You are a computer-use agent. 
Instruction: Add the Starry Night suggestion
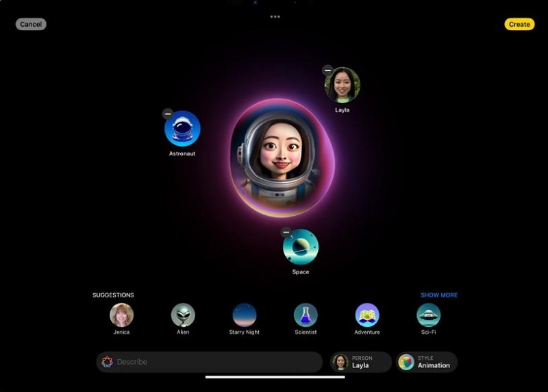pyautogui.click(x=245, y=315)
